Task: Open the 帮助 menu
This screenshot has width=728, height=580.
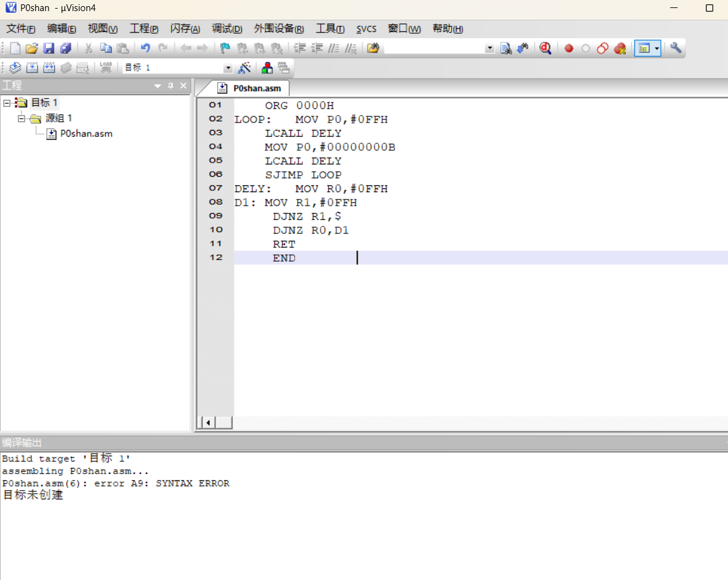Action: pos(447,29)
